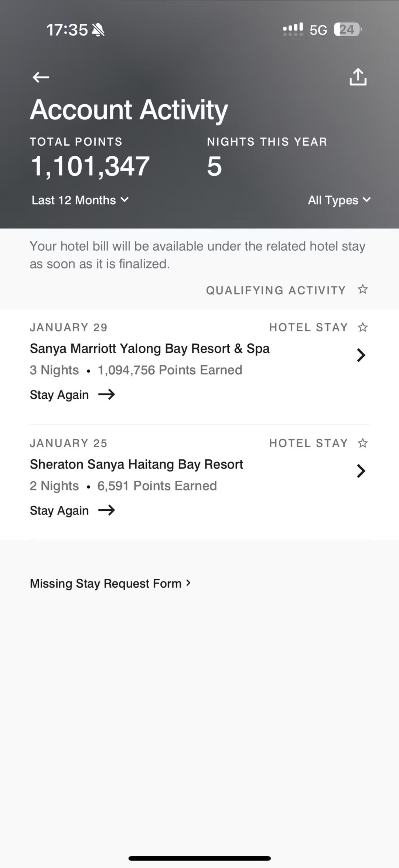399x868 pixels.
Task: Tap the muted bell icon in status bar
Action: tap(98, 30)
